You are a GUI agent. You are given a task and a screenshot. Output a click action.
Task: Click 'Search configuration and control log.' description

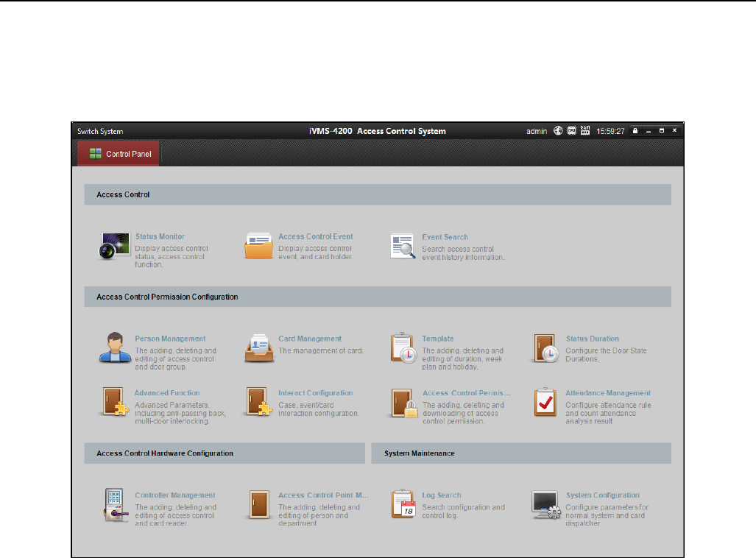pyautogui.click(x=463, y=511)
